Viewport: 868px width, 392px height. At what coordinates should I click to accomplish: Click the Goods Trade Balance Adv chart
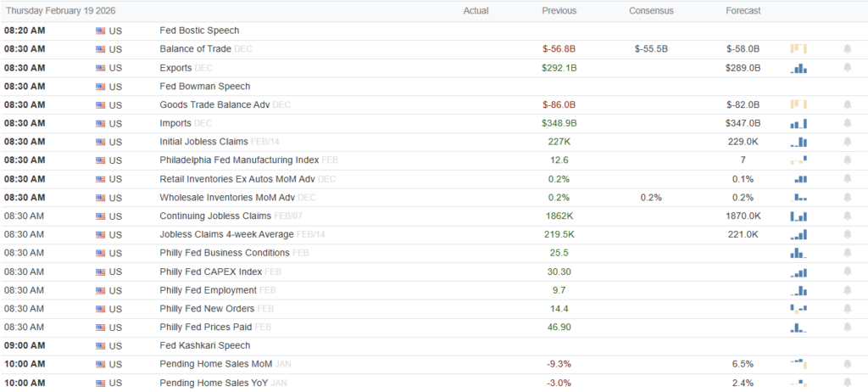[798, 104]
